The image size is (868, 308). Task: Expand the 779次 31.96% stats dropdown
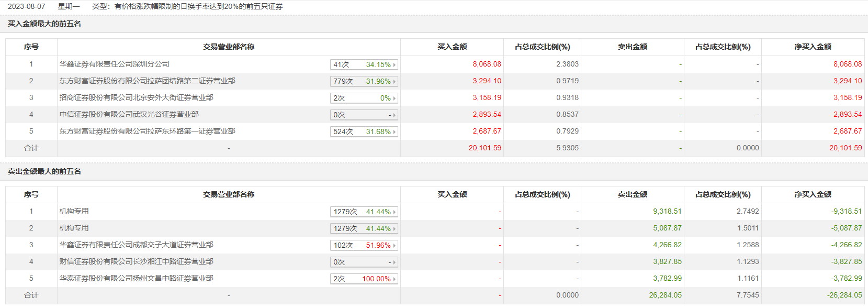click(x=364, y=81)
